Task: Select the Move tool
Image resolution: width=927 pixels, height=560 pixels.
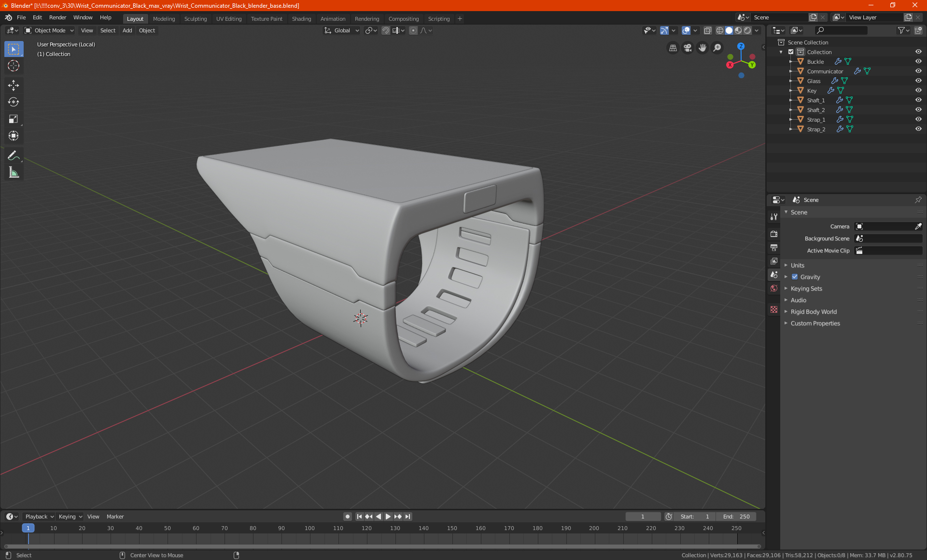Action: [14, 85]
